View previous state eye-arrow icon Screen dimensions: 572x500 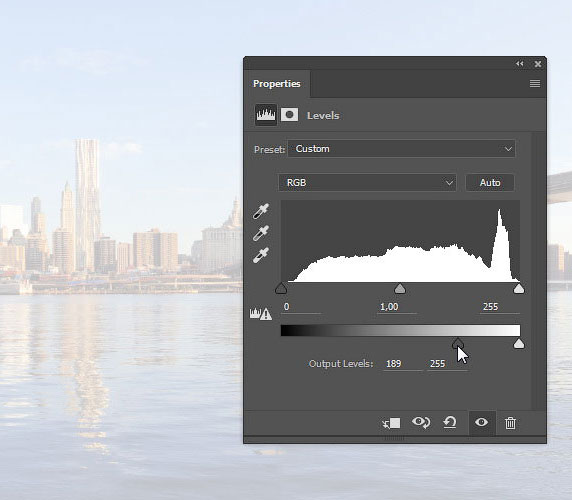421,423
